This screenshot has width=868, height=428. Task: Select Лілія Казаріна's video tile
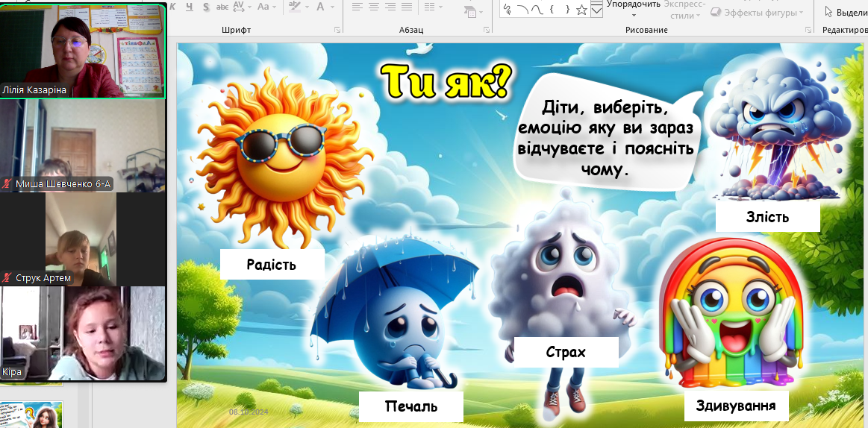click(x=83, y=51)
